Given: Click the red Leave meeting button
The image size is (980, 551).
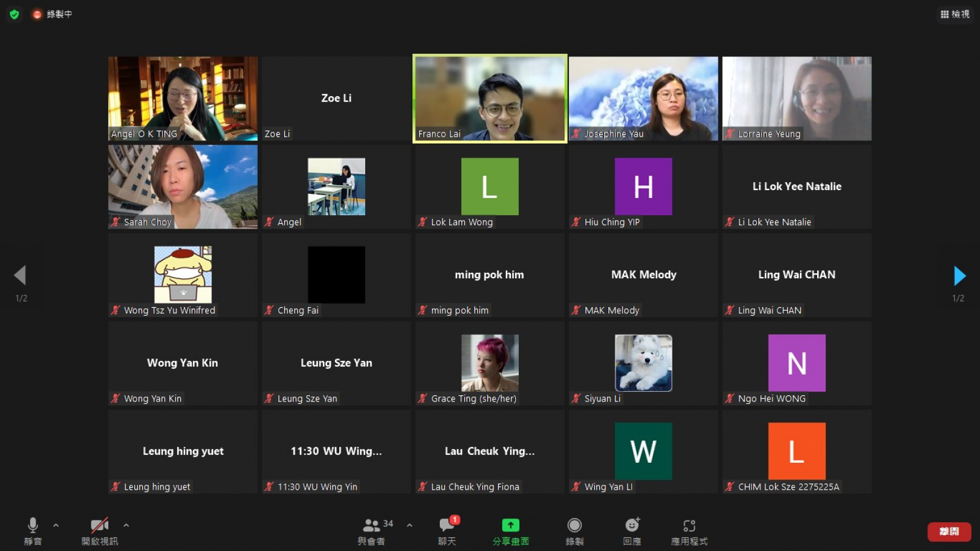Looking at the screenshot, I should 949,531.
